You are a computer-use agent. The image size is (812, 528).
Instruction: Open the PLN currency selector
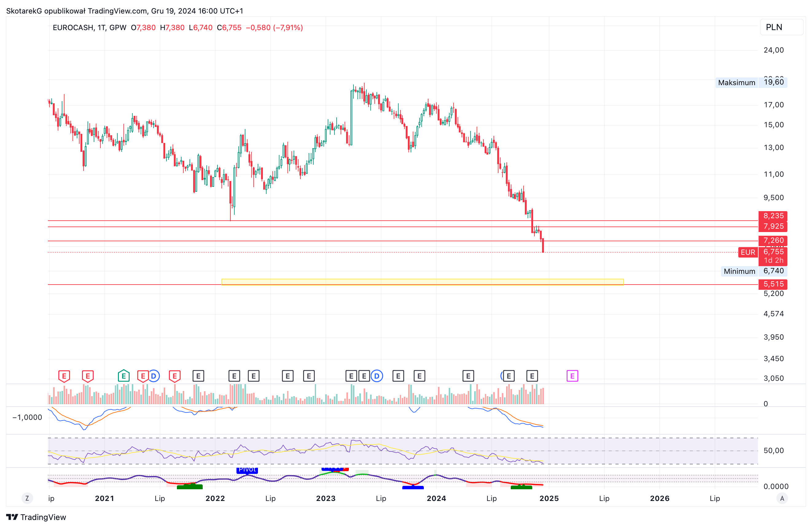pos(781,27)
